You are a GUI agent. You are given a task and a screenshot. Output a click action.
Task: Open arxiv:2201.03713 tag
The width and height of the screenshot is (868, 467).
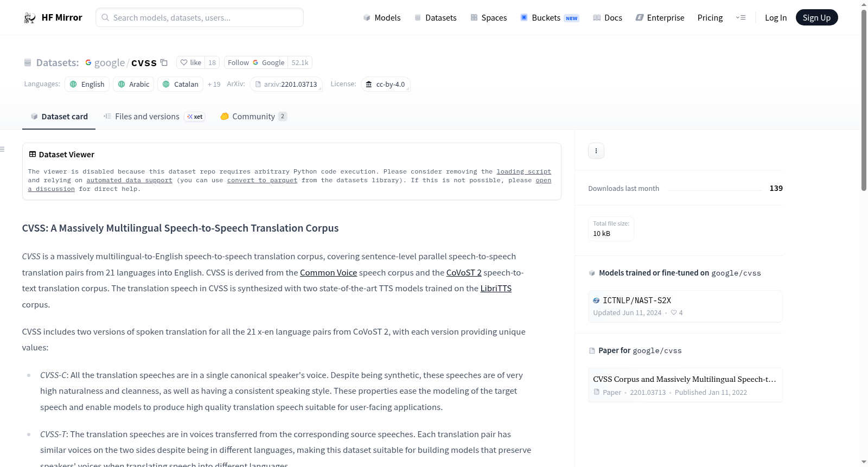coord(286,85)
